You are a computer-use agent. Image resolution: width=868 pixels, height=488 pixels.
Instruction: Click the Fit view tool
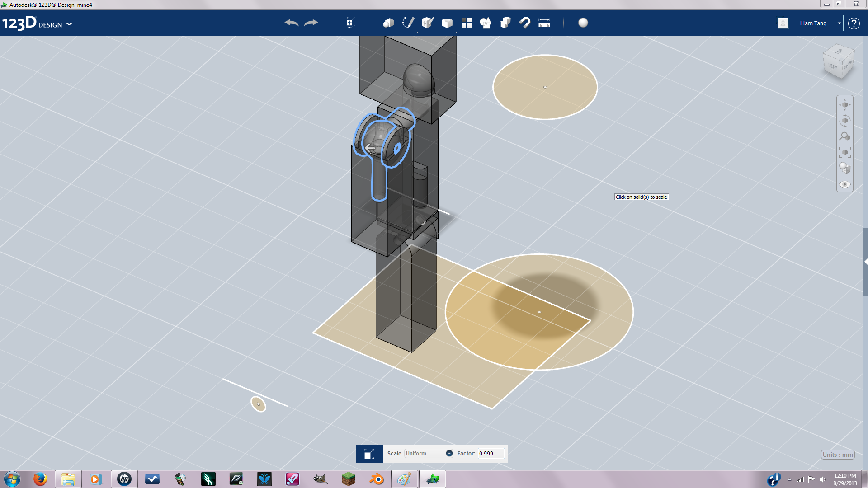point(845,152)
